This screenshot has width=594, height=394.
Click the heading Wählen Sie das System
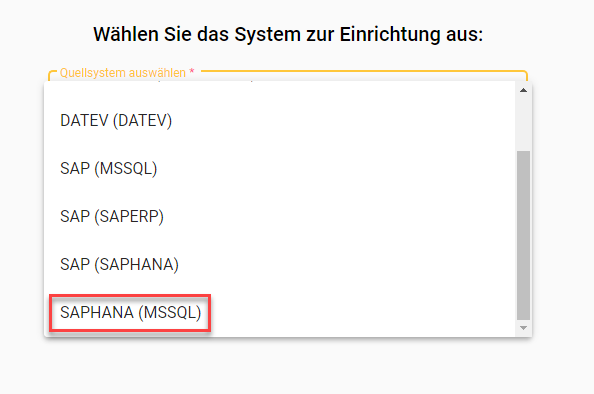click(288, 34)
